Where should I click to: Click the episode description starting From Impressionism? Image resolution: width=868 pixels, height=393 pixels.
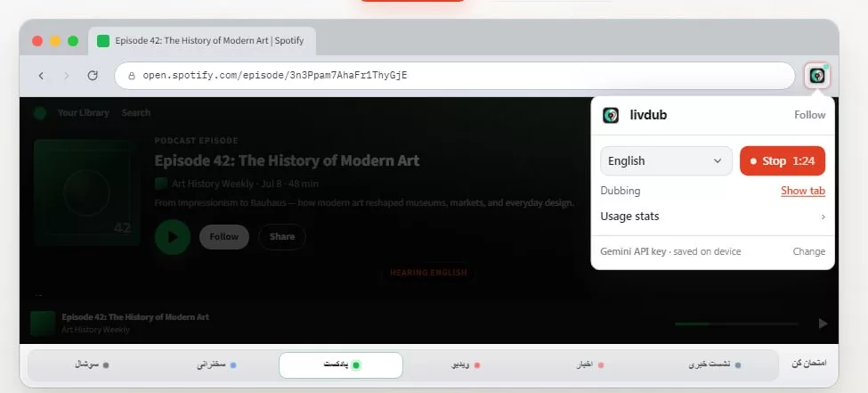point(364,203)
